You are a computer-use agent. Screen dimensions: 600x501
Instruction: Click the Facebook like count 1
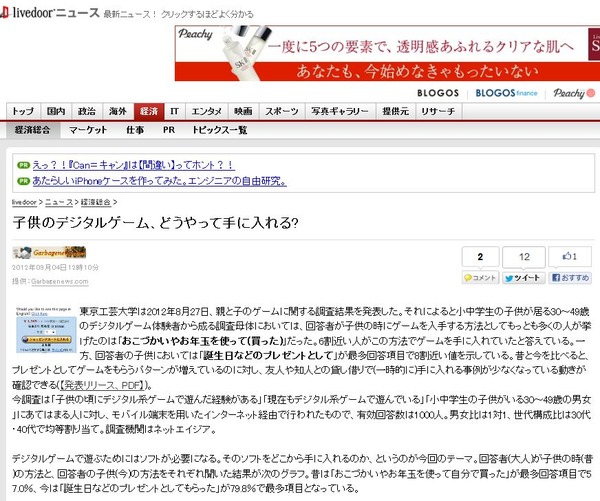pyautogui.click(x=570, y=256)
